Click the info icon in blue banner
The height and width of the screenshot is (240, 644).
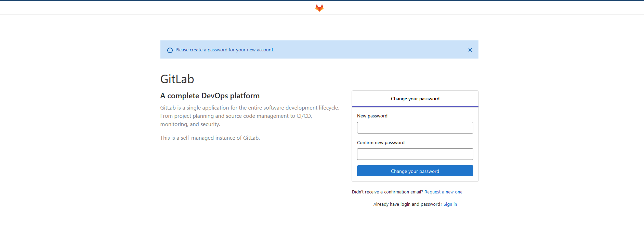coord(170,50)
